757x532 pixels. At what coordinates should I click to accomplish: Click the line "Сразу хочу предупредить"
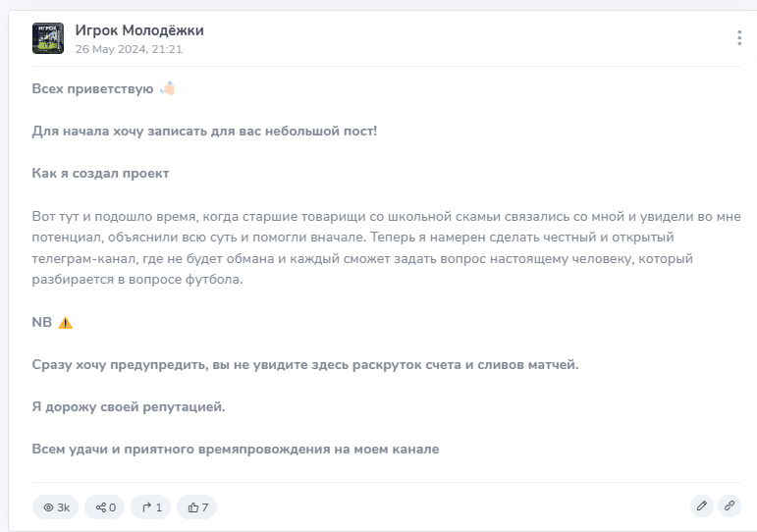tap(305, 364)
